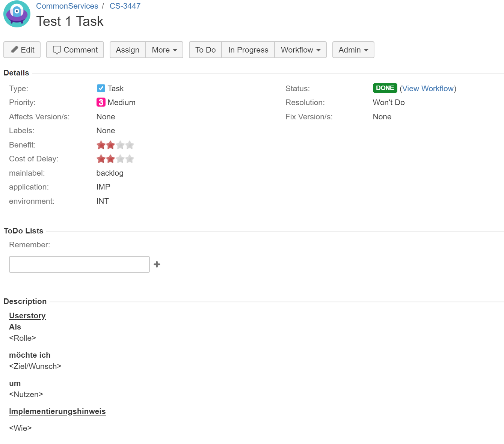Open the CS-3447 issue key link
The height and width of the screenshot is (444, 504).
[125, 6]
